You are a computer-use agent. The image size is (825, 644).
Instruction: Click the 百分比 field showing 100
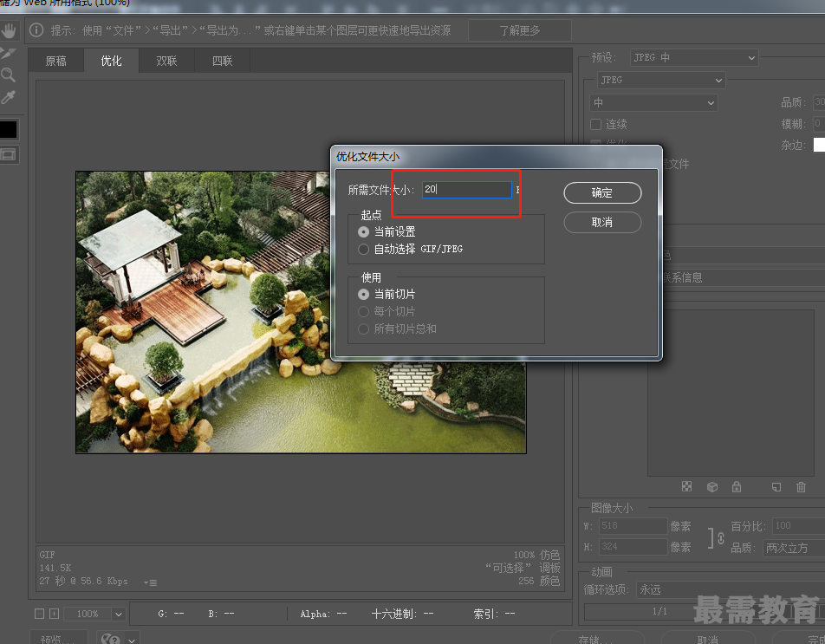click(798, 525)
